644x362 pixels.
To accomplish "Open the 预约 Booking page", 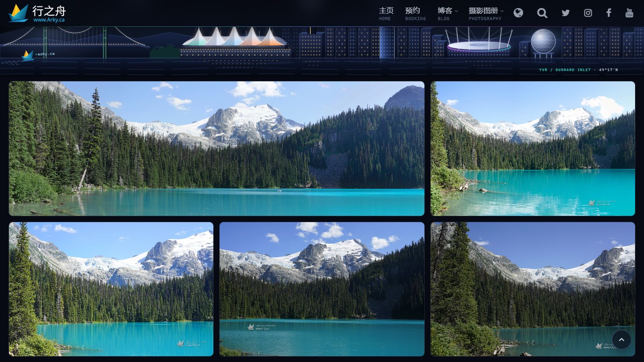I will [x=415, y=13].
